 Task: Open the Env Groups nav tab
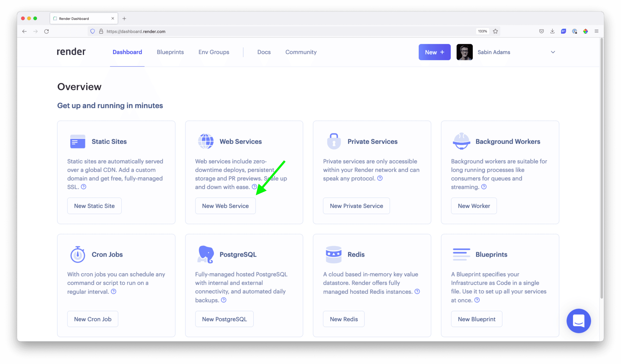click(214, 52)
